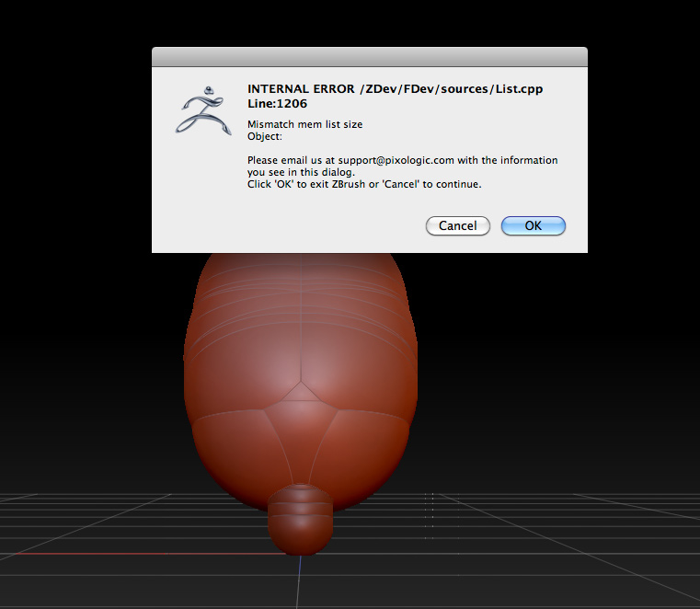Screen dimensions: 700x609
Task: Select the 'Mismatch mem list size' message
Action: tap(304, 124)
